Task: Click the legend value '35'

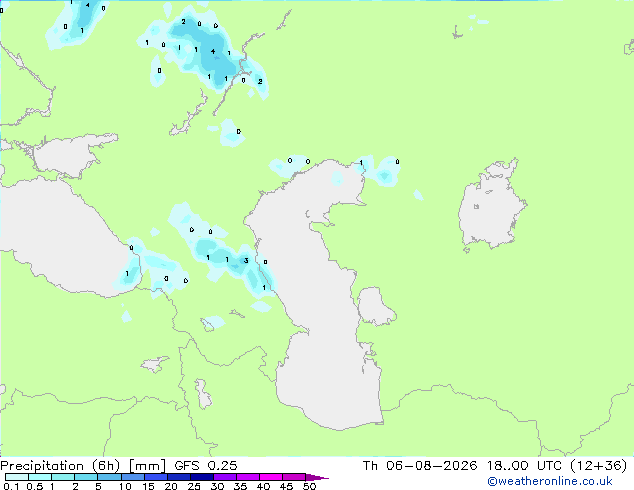Action: point(240,486)
